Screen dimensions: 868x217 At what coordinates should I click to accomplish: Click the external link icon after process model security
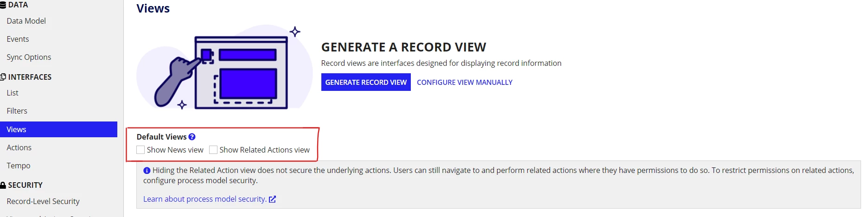[x=273, y=199]
